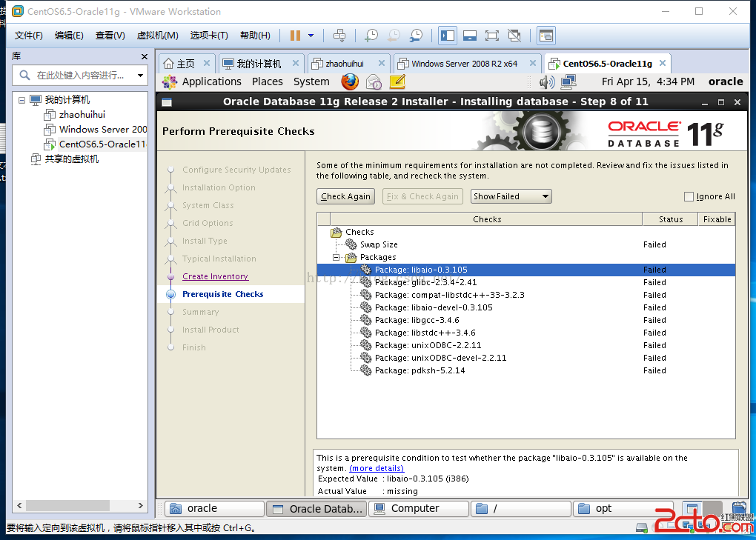Open the 帮助(H) menu
This screenshot has width=756, height=540.
click(x=255, y=35)
